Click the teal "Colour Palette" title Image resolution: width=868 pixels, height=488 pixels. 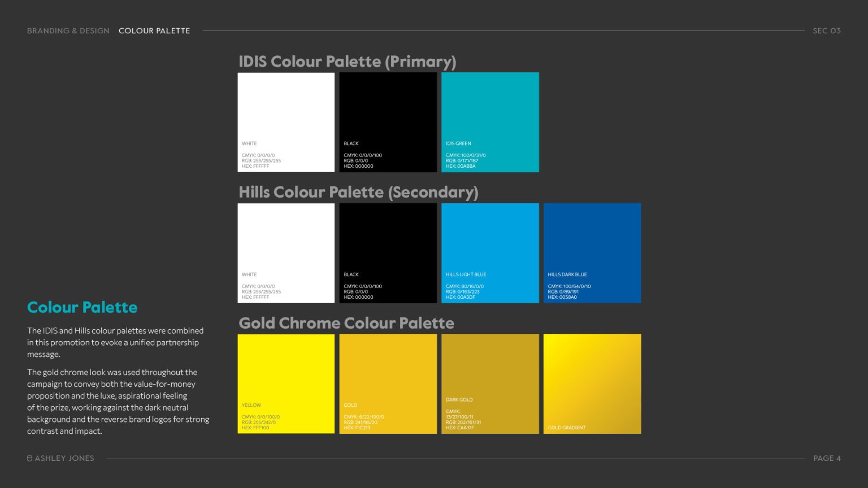click(83, 307)
